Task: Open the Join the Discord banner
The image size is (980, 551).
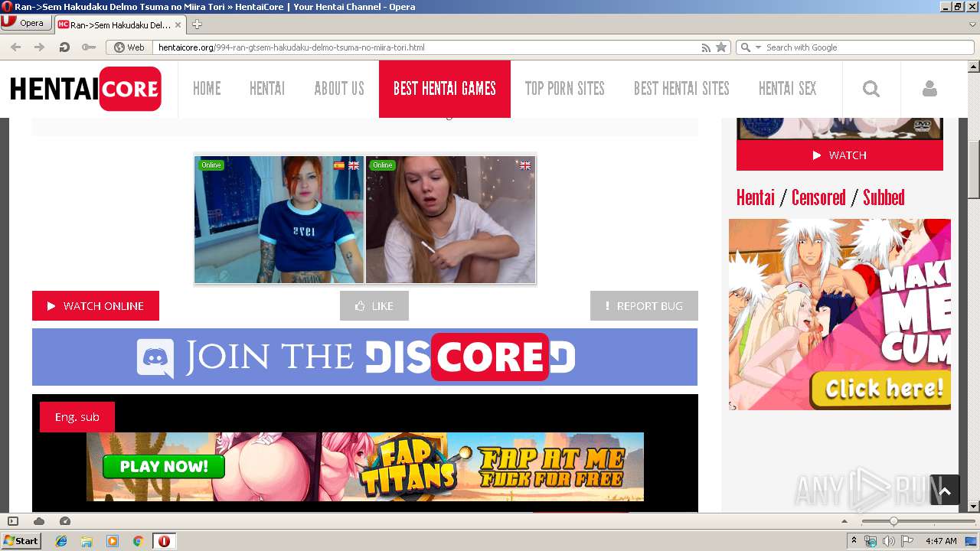Action: click(364, 357)
